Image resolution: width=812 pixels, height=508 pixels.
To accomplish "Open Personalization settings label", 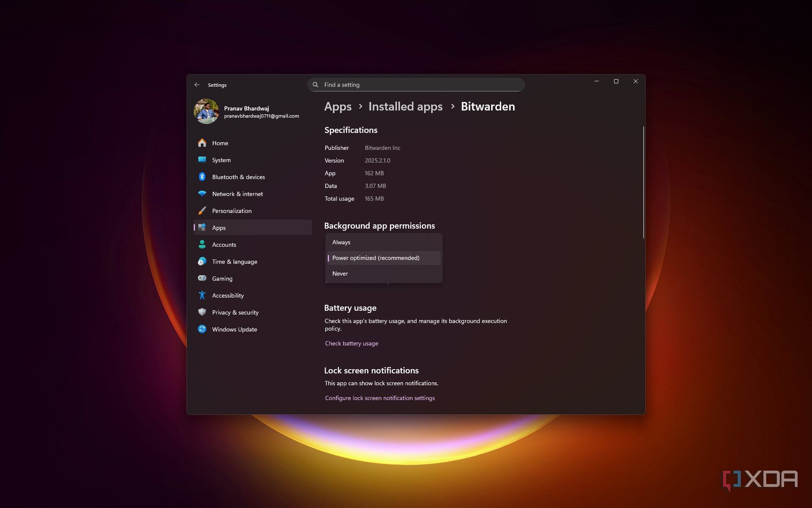I will point(232,211).
